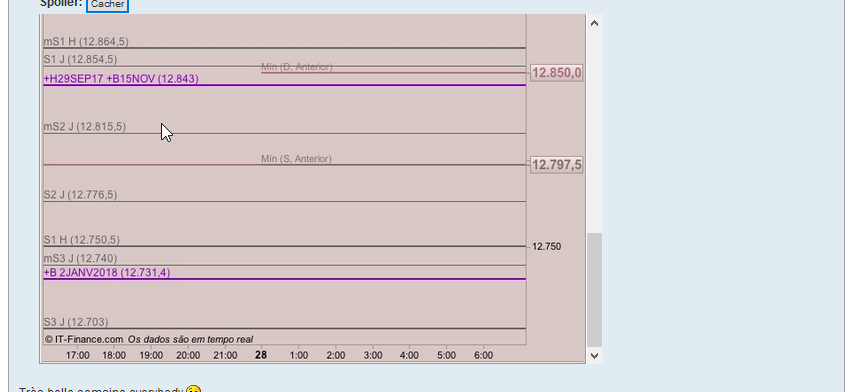Click the 5:00 time axis label

[446, 356]
